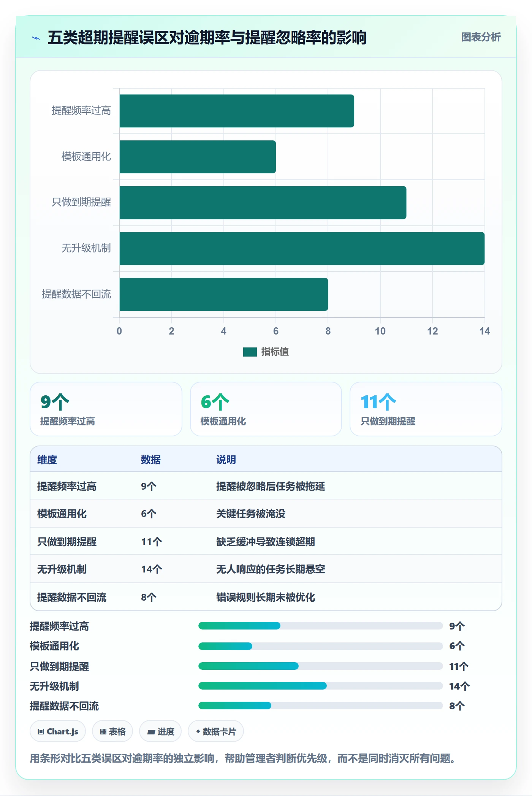Click the 说明 column header

[226, 460]
